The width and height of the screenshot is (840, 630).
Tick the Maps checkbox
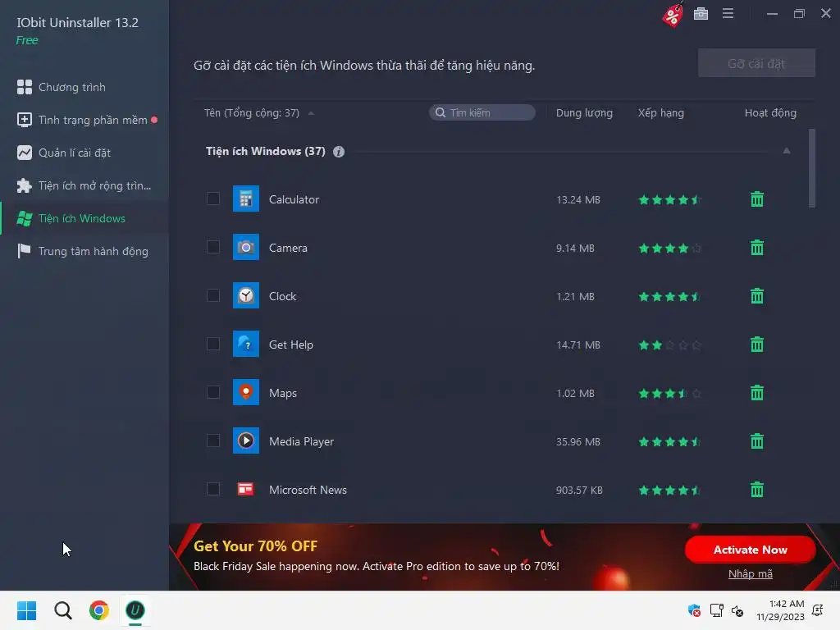213,392
